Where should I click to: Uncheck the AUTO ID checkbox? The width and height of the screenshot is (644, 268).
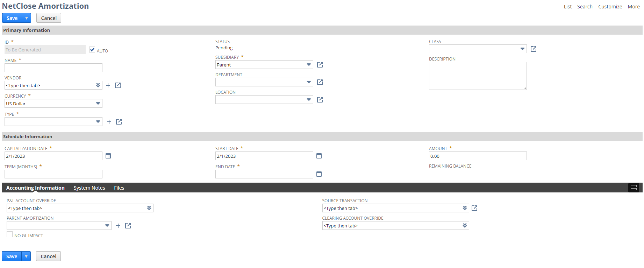(x=92, y=50)
